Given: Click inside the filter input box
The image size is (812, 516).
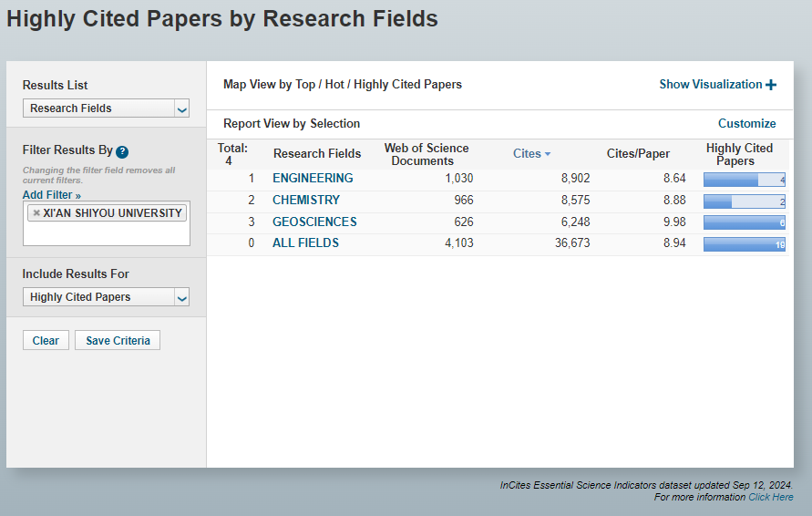Looking at the screenshot, I should point(106,233).
